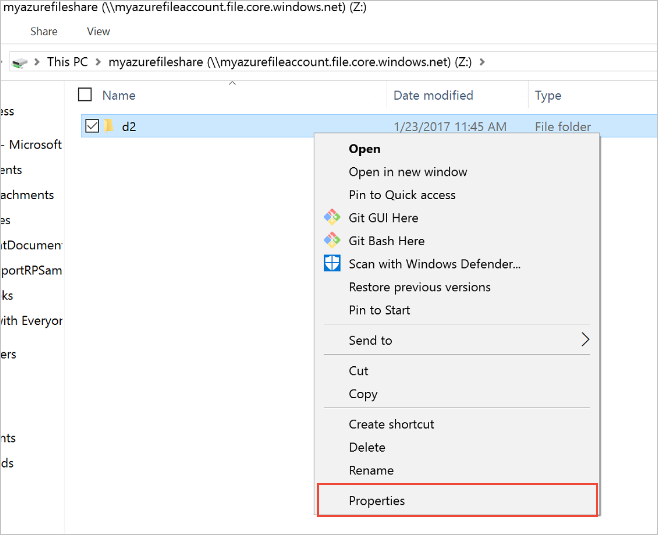This screenshot has height=535, width=658.
Task: Click the Windows Defender shield icon
Action: tap(332, 264)
